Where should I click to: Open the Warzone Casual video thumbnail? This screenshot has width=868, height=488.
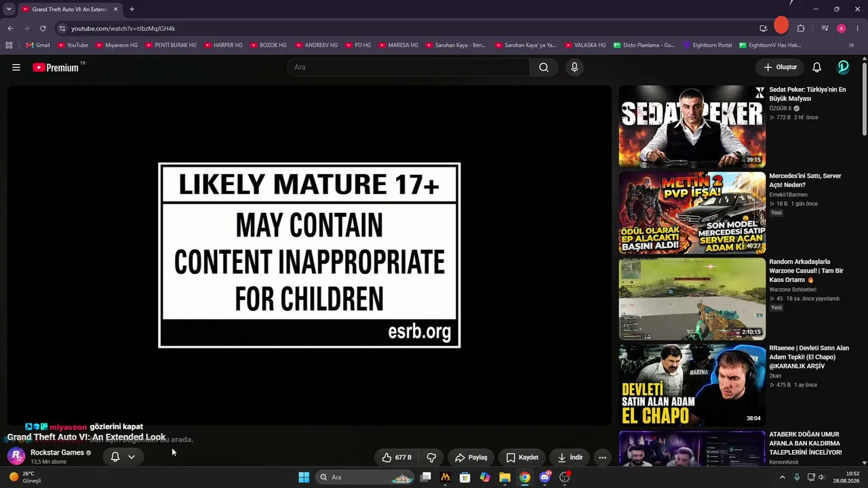coord(692,299)
